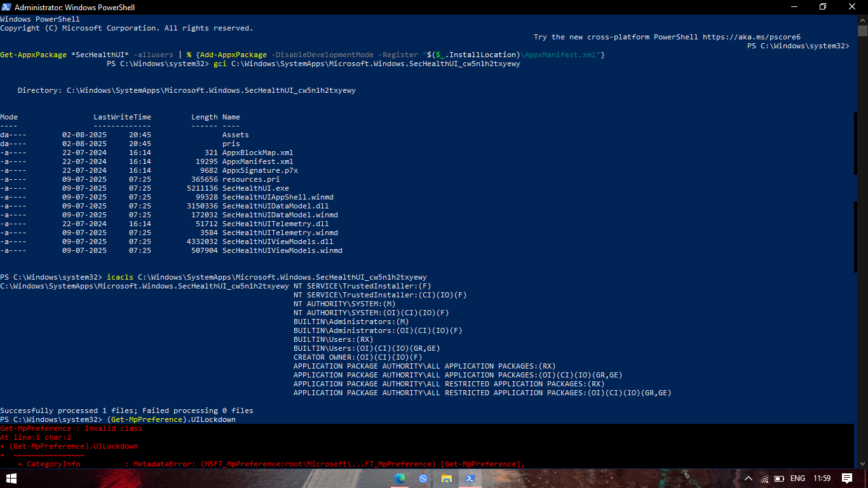The image size is (868, 488).
Task: Click the scrollbar up arrow in PowerShell
Action: pos(862,20)
